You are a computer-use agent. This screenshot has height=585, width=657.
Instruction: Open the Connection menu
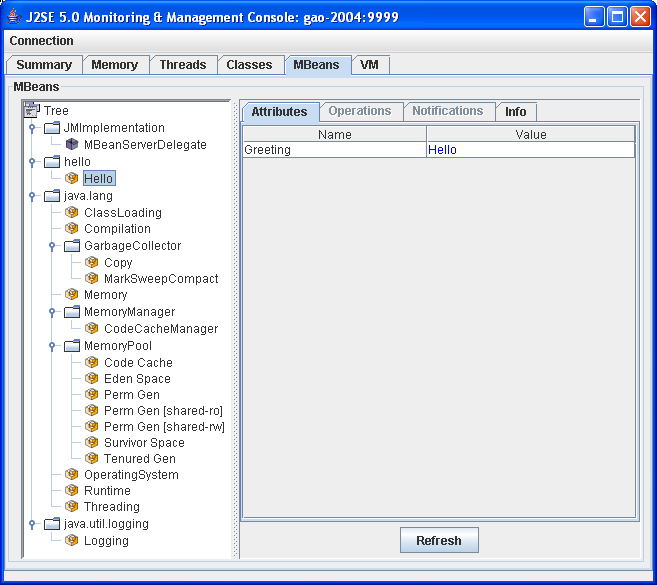[41, 41]
